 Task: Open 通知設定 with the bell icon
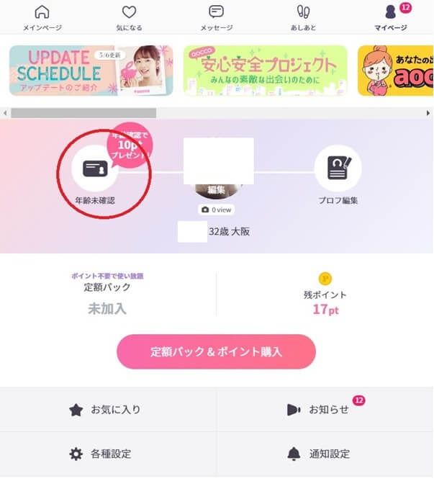pyautogui.click(x=325, y=454)
